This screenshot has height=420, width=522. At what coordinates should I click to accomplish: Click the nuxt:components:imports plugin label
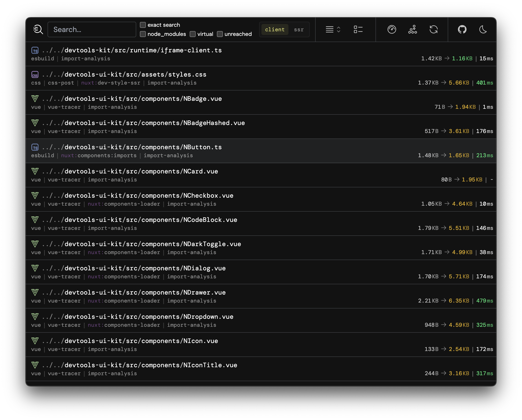tap(99, 155)
